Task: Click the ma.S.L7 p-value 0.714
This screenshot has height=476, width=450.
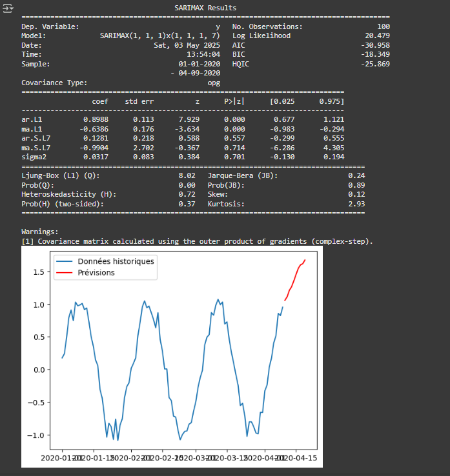Action: 234,148
